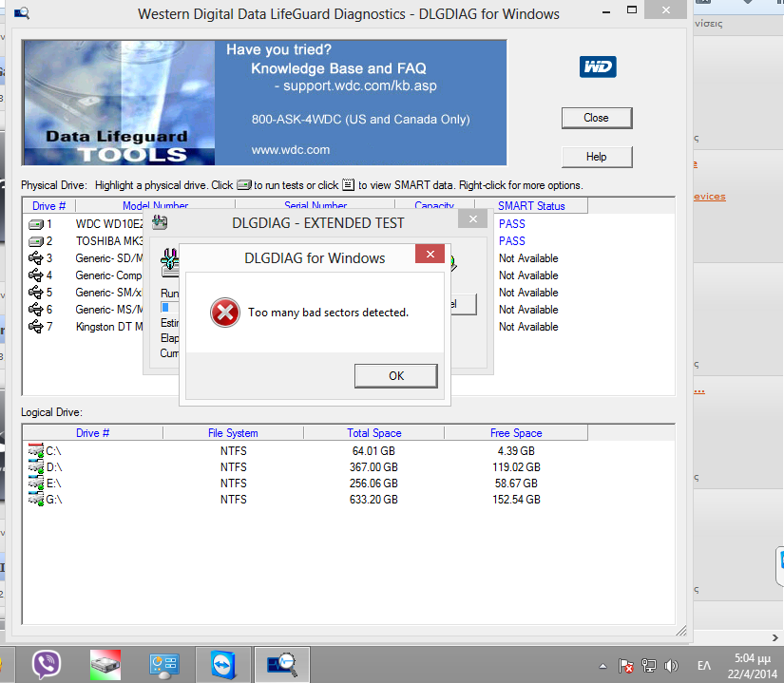Click logical Drive # column header
Screen dimensions: 784x683
[92, 432]
